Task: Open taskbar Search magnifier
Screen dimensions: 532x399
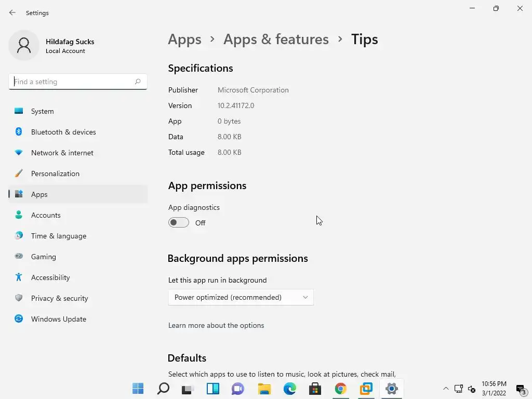Action: (x=163, y=389)
